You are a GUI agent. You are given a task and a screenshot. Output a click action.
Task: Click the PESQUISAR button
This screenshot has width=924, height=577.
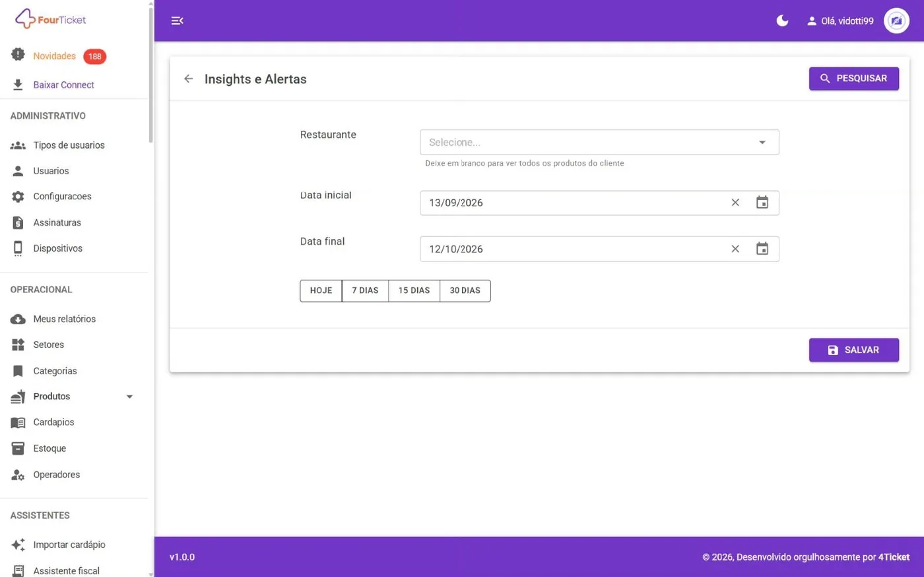coord(854,79)
